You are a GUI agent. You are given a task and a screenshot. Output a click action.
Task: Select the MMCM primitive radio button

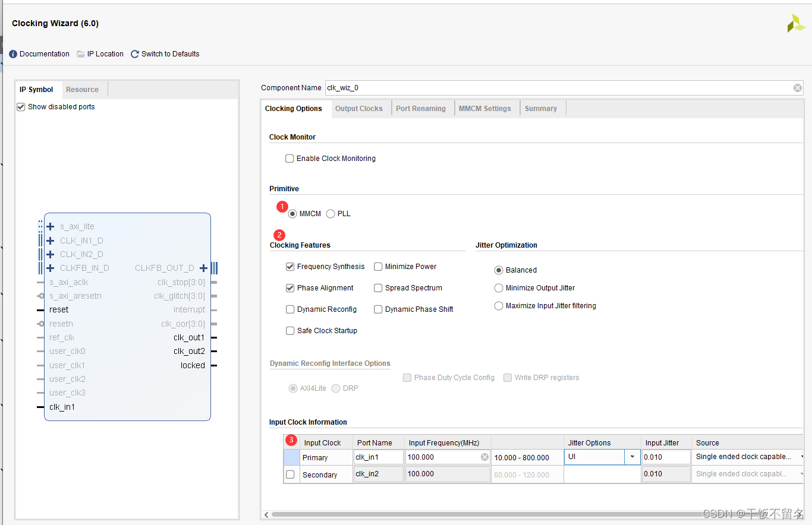coord(292,214)
